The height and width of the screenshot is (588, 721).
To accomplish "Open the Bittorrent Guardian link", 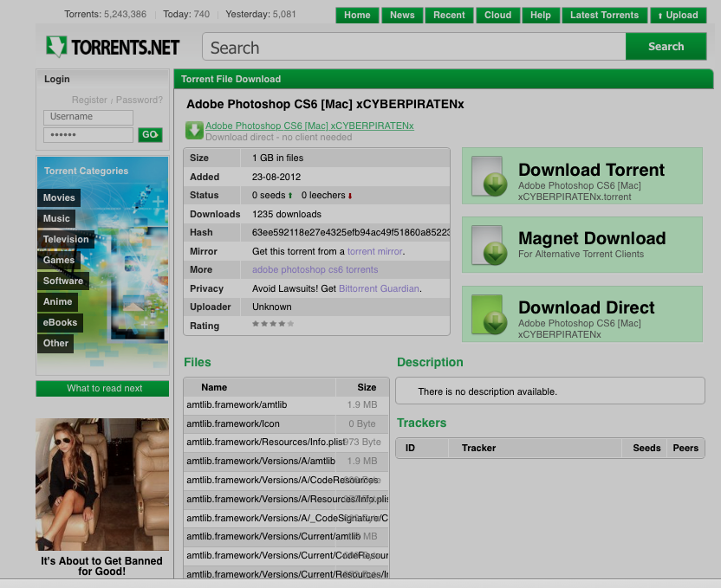I will tap(379, 288).
